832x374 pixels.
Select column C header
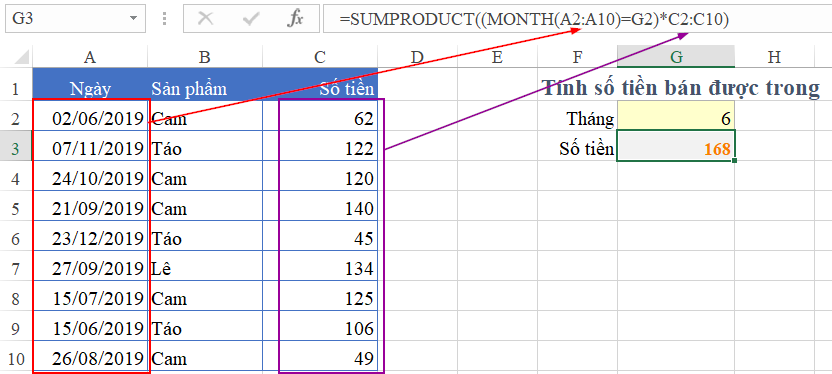[x=320, y=57]
